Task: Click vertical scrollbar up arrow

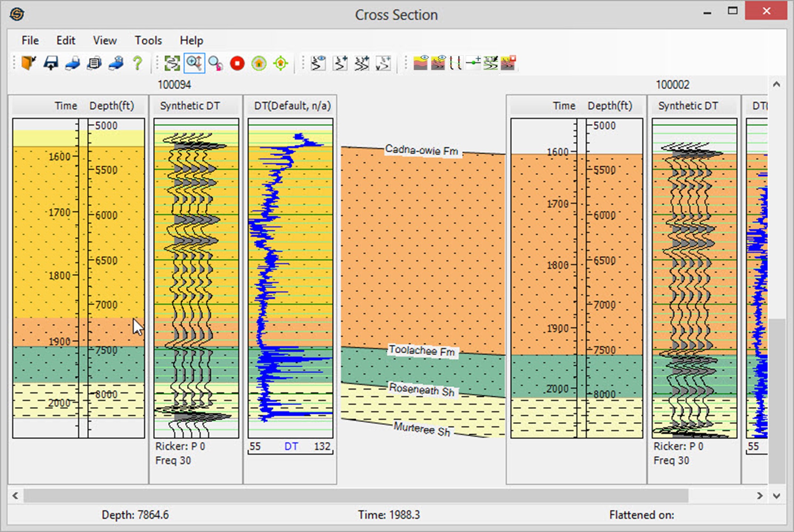Action: (777, 84)
